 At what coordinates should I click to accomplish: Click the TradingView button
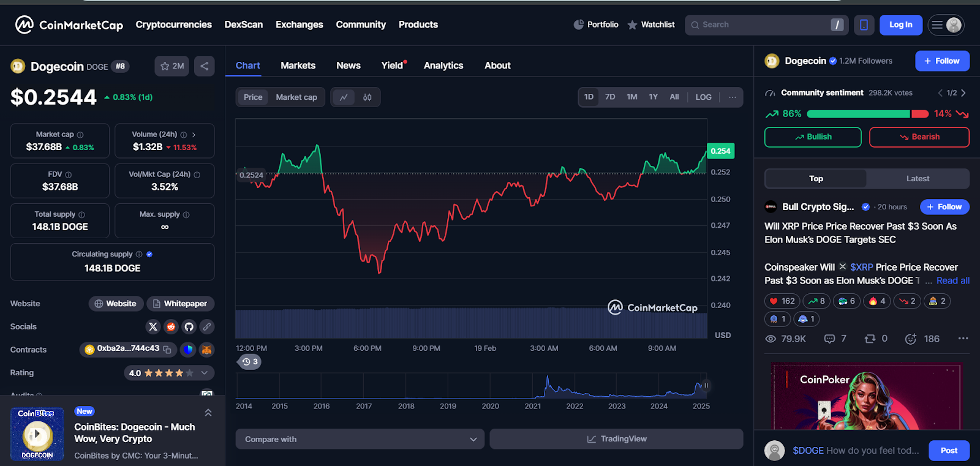pos(616,439)
